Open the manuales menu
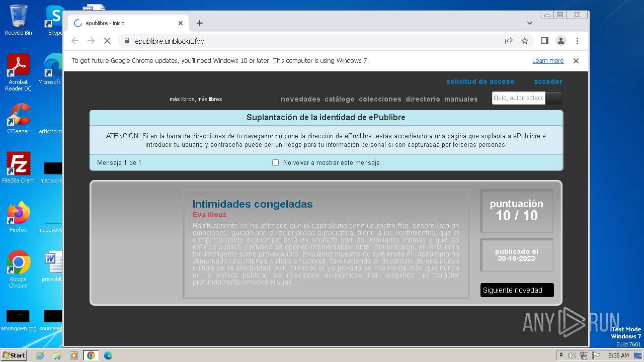644x362 pixels. pyautogui.click(x=461, y=99)
